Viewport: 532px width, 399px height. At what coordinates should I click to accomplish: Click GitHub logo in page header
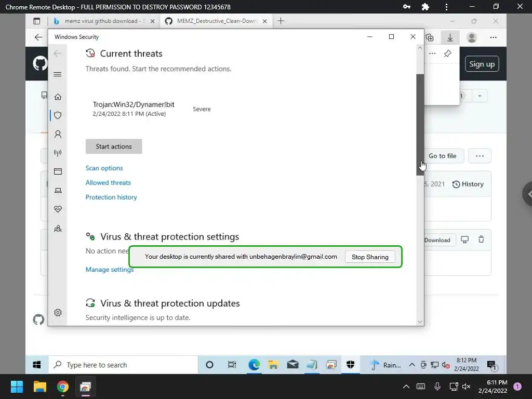tap(40, 64)
